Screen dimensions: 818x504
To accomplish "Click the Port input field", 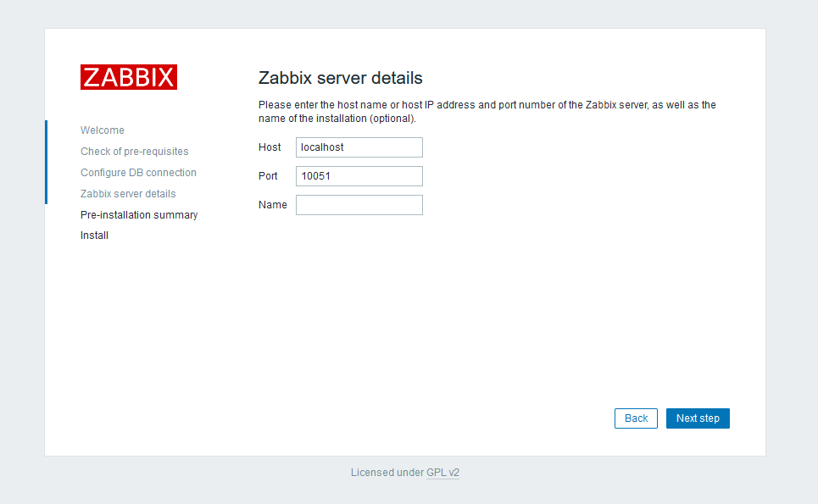I will click(x=359, y=176).
